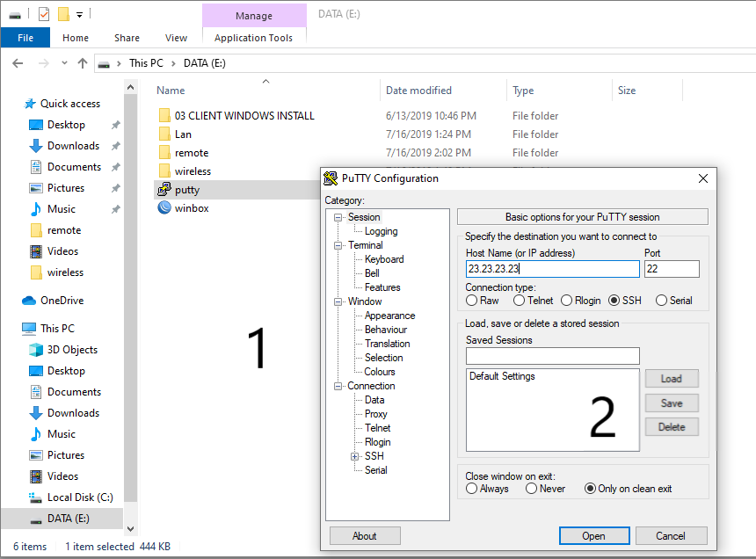
Task: Select the Serial connection type
Action: [661, 301]
